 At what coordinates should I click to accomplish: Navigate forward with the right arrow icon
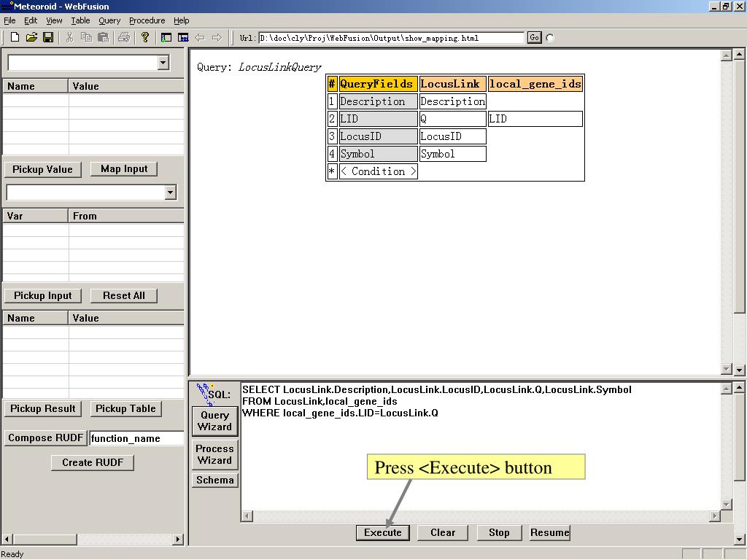click(217, 37)
